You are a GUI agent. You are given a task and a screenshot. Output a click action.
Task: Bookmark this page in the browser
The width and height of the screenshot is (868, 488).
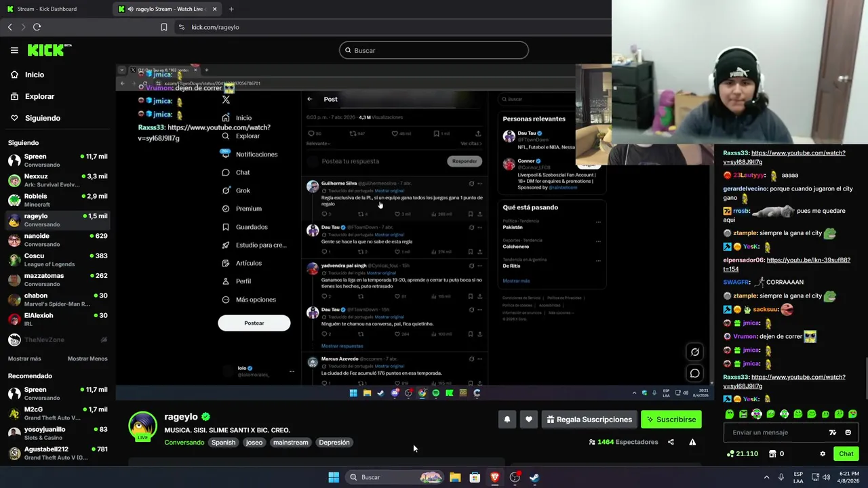163,27
